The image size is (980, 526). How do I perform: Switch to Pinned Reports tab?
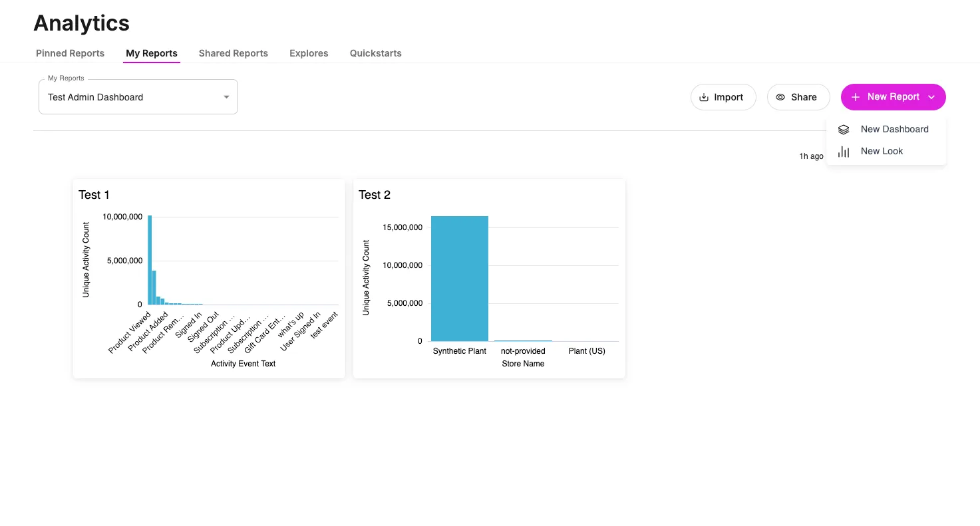tap(70, 53)
